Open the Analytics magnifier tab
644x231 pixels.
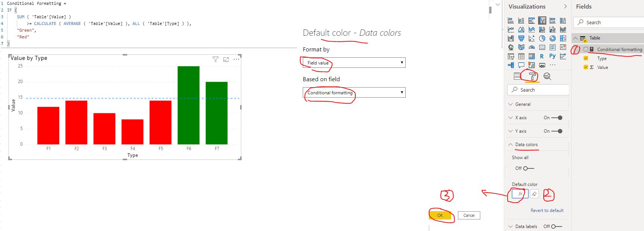tap(547, 76)
